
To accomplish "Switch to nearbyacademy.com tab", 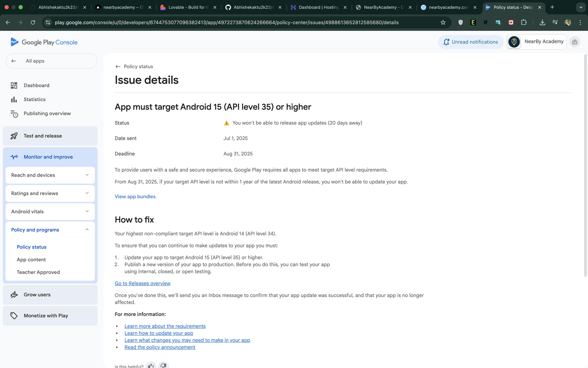I will (x=448, y=7).
